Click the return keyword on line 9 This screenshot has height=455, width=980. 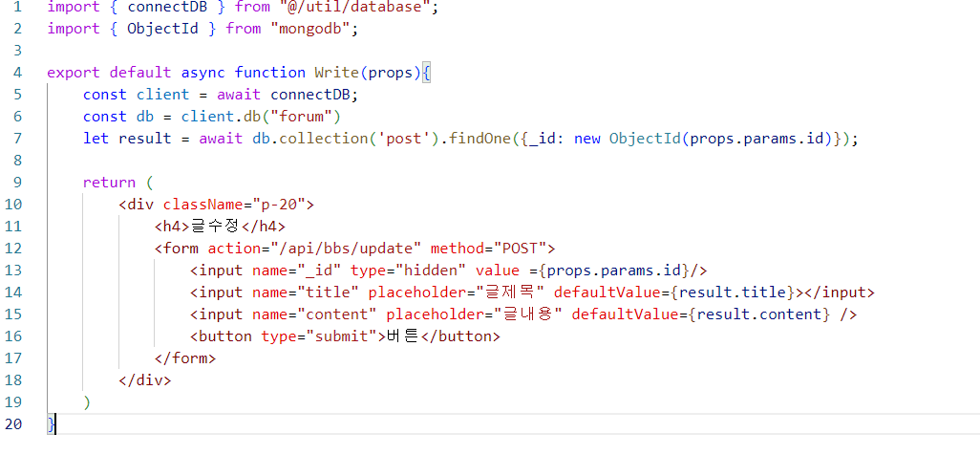click(110, 183)
